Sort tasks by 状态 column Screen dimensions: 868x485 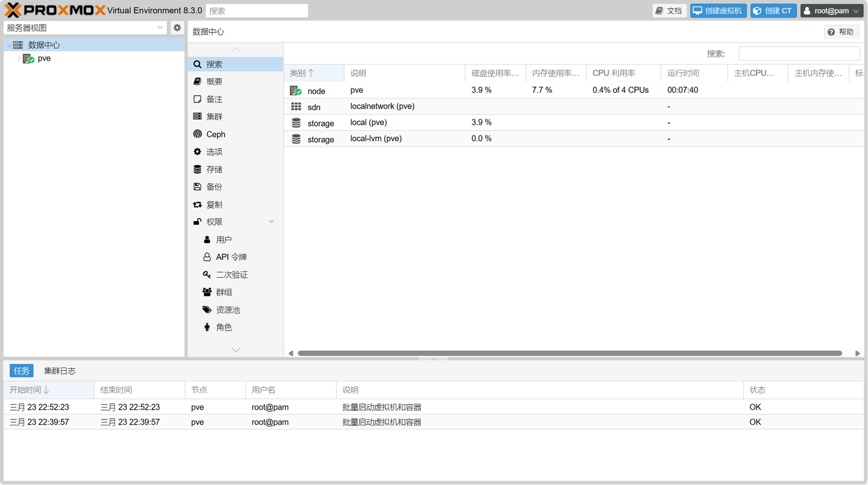tap(804, 390)
